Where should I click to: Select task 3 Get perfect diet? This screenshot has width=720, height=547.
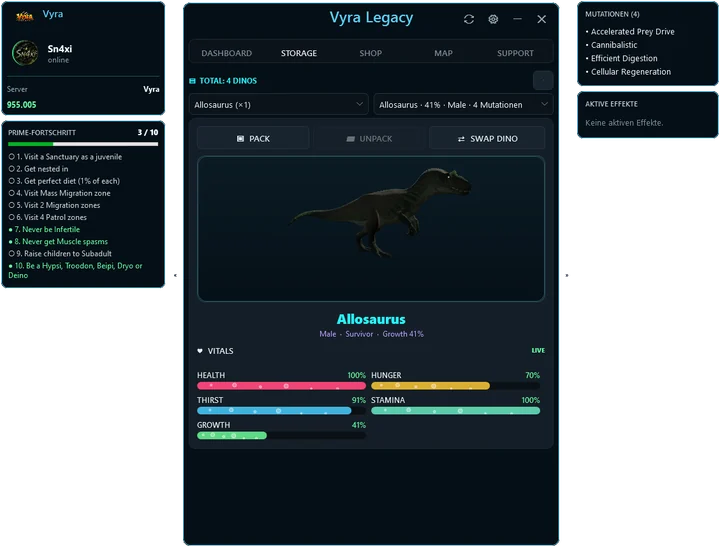[x=64, y=181]
